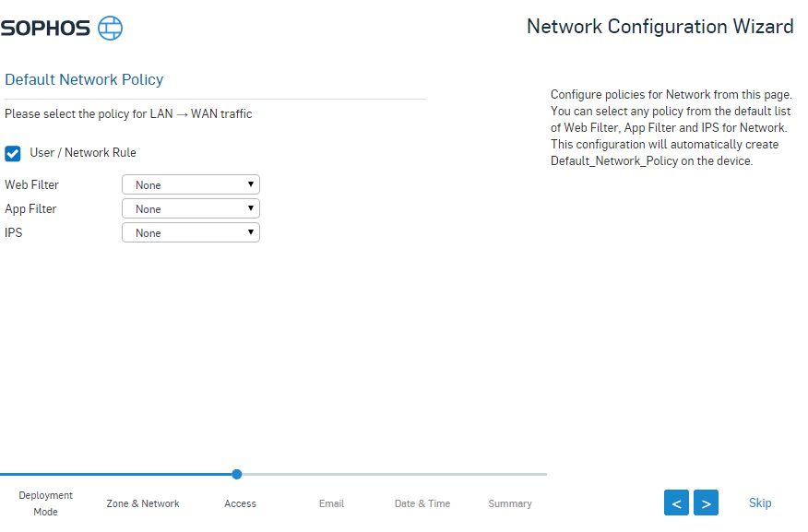The width and height of the screenshot is (808, 532).
Task: Select the Zone & Network step
Action: (x=143, y=503)
